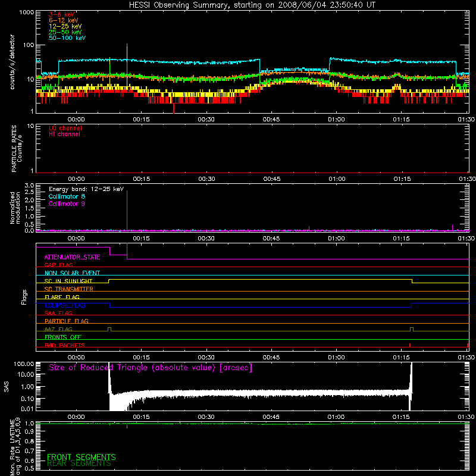This screenshot has width=476, height=476.
Task: Select the REAR SEGMENTS legend label
Action: point(79,464)
